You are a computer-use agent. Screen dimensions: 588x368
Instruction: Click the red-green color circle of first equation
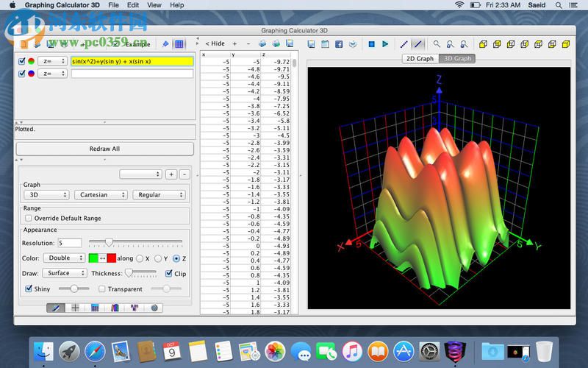pyautogui.click(x=32, y=61)
